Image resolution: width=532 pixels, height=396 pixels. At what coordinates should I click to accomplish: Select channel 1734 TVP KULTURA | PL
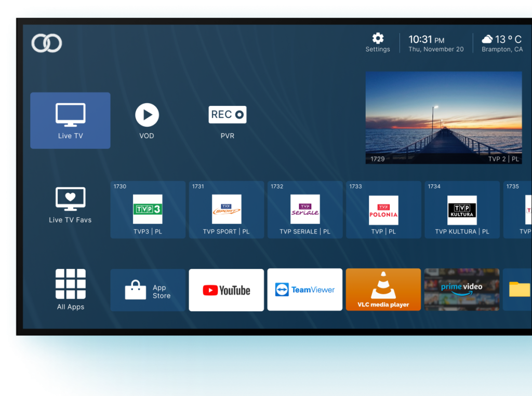(x=462, y=210)
